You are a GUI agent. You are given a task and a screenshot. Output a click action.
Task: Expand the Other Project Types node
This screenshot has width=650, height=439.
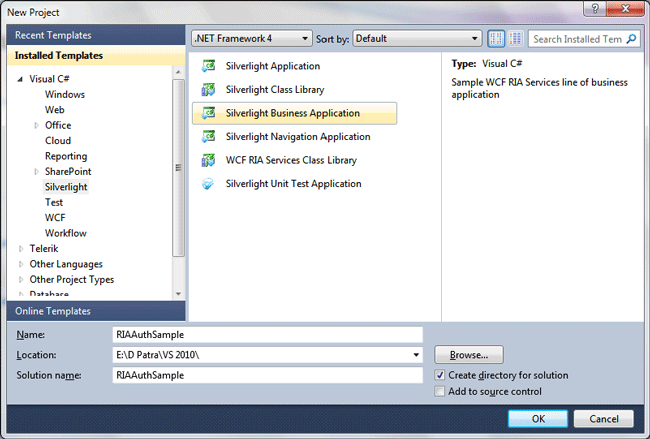click(x=21, y=279)
